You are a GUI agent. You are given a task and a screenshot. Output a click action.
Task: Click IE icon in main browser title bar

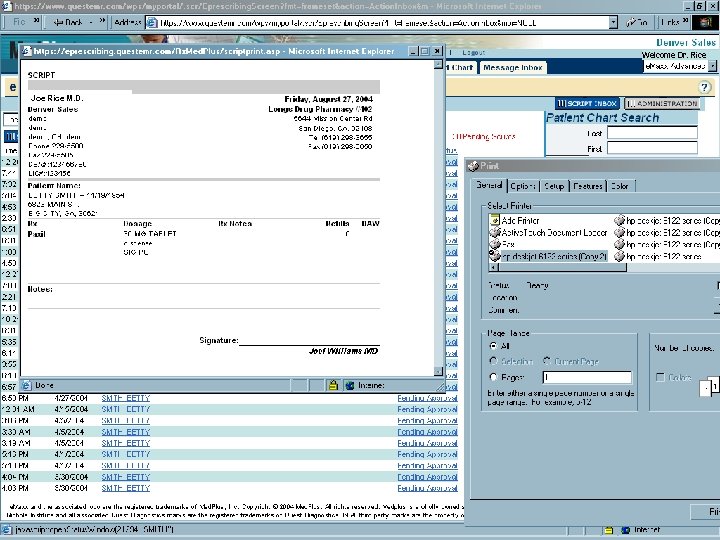[x=7, y=6]
